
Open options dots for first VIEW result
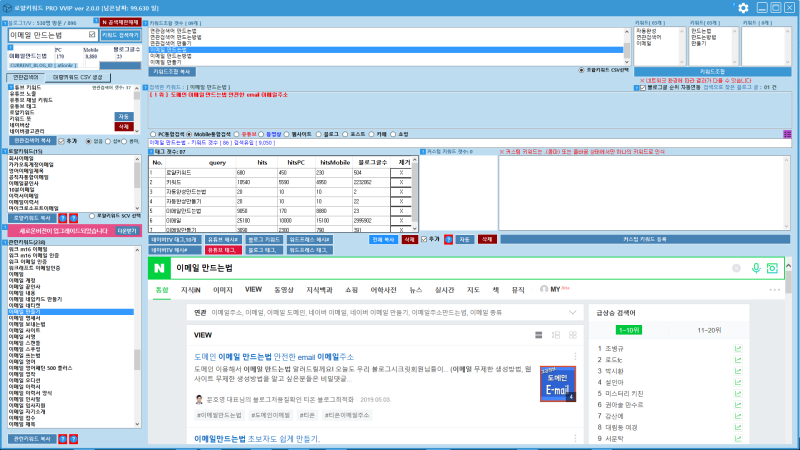[575, 356]
